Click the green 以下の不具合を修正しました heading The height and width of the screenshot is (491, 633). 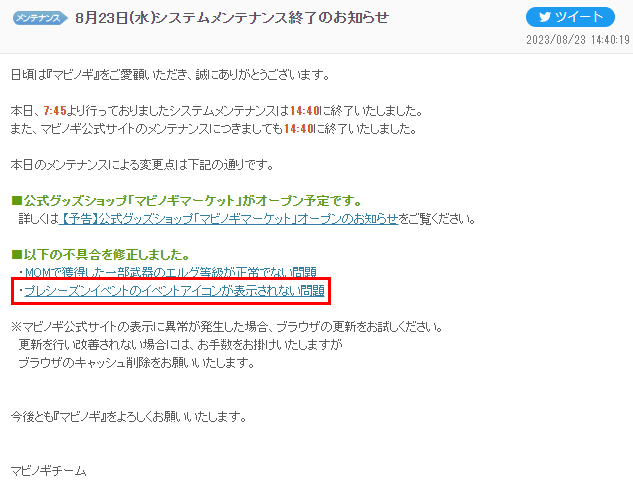tap(107, 254)
